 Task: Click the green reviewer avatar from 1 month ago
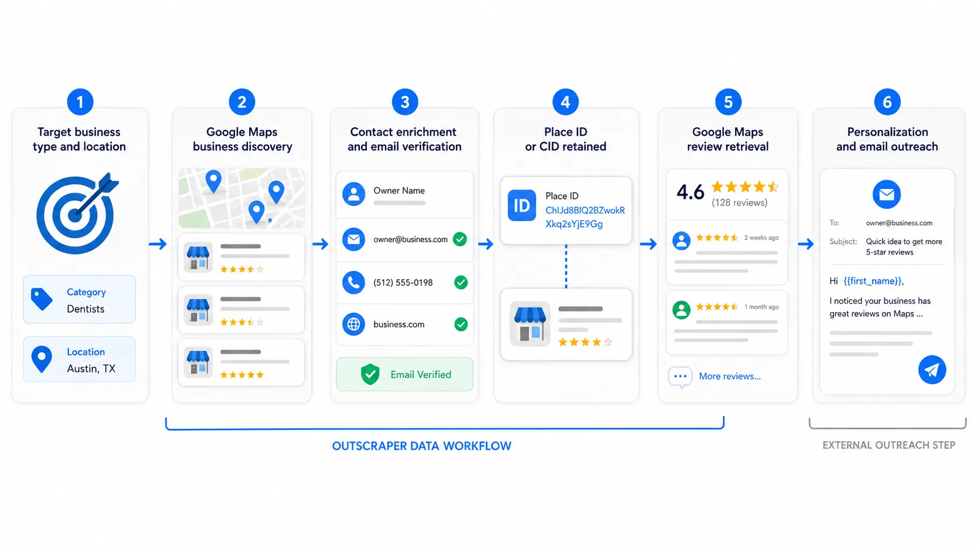[x=681, y=310]
